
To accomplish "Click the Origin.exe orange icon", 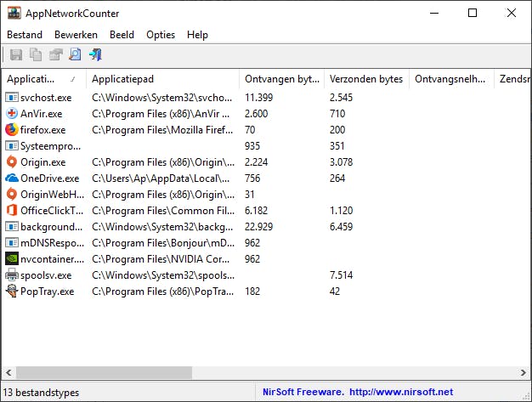I will point(12,162).
